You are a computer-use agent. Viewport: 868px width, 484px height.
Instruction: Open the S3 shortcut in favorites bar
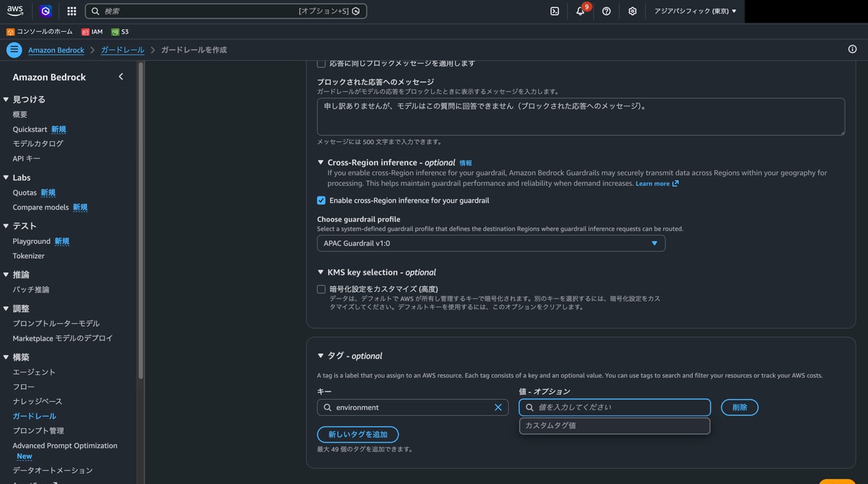pos(120,32)
